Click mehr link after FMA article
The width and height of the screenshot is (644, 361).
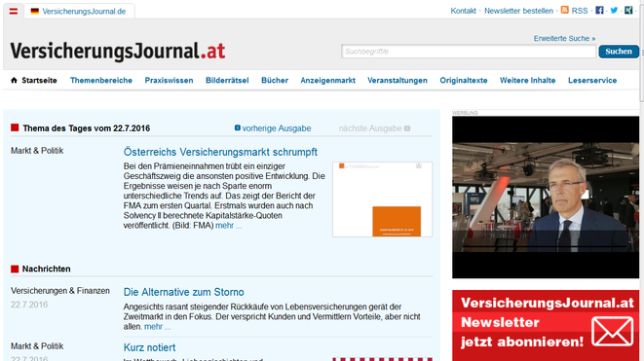pyautogui.click(x=228, y=225)
